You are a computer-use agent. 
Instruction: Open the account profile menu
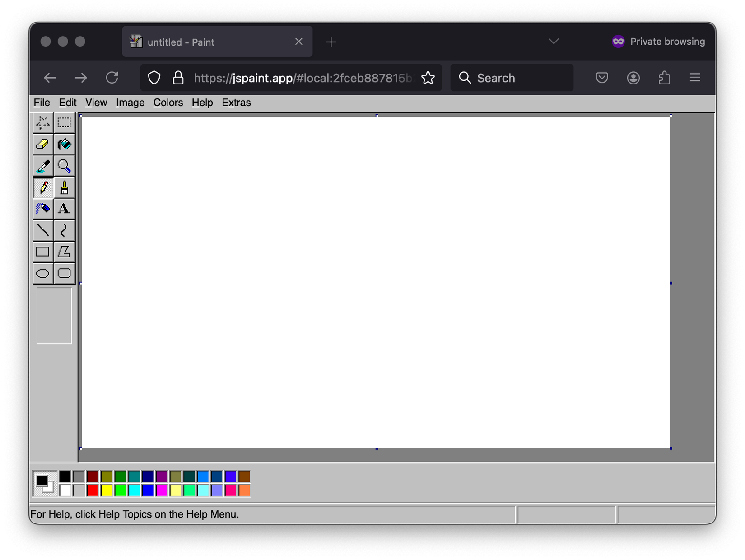(633, 78)
